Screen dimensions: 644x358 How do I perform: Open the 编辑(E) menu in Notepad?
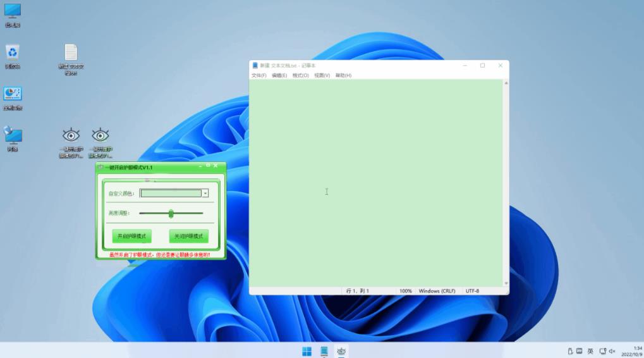(x=279, y=76)
